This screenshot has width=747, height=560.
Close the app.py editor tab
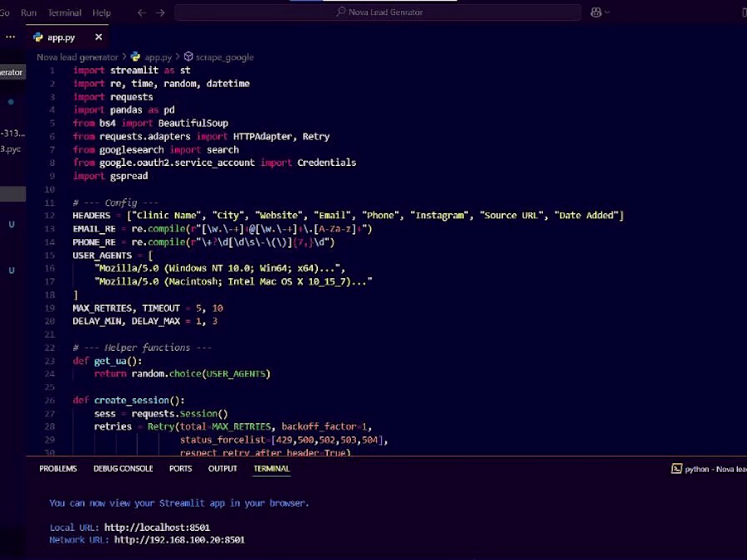[99, 37]
